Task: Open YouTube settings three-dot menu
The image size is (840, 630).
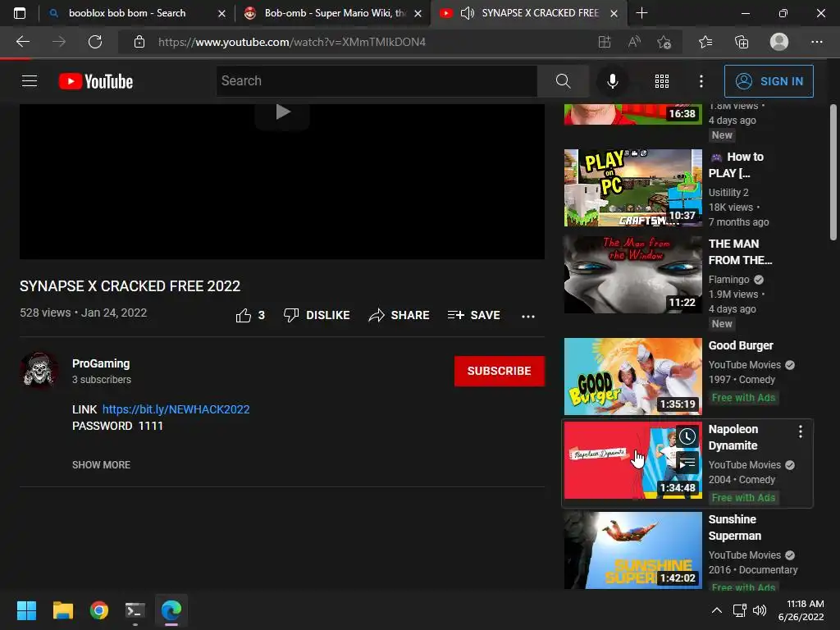Action: point(701,81)
